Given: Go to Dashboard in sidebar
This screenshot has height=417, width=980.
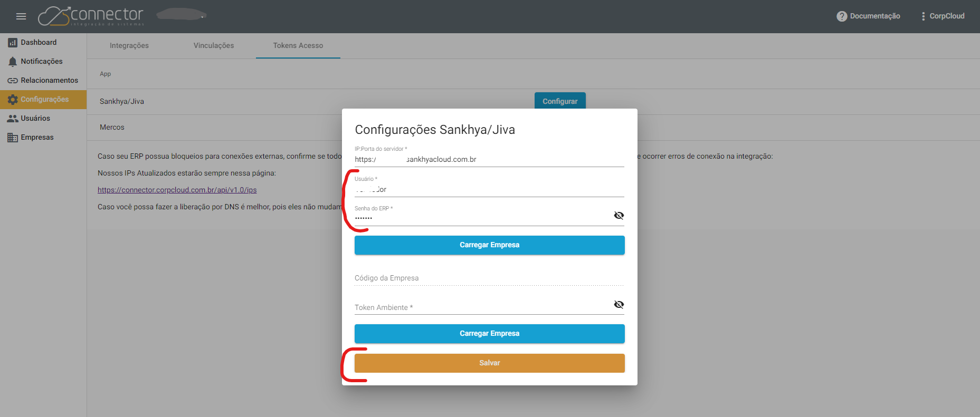Looking at the screenshot, I should 43,42.
